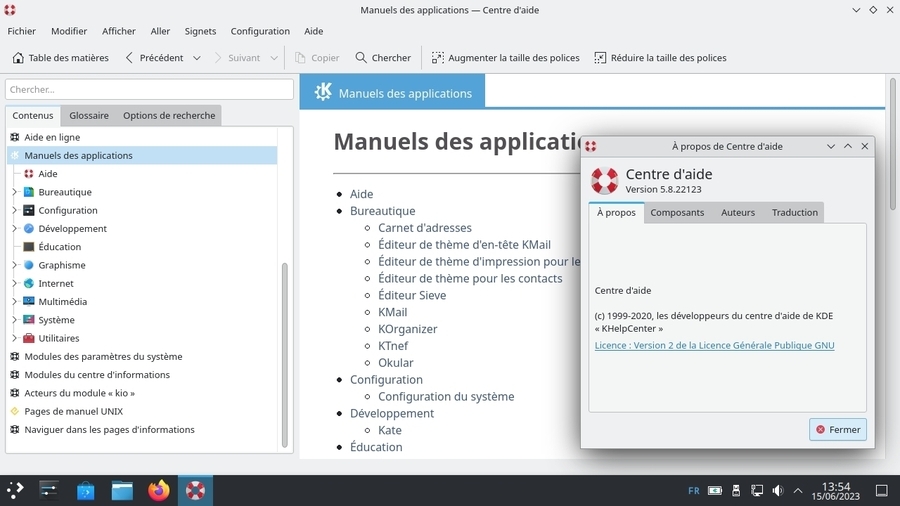Go back with the Précédent arrow
The height and width of the screenshot is (506, 900).
(x=129, y=58)
